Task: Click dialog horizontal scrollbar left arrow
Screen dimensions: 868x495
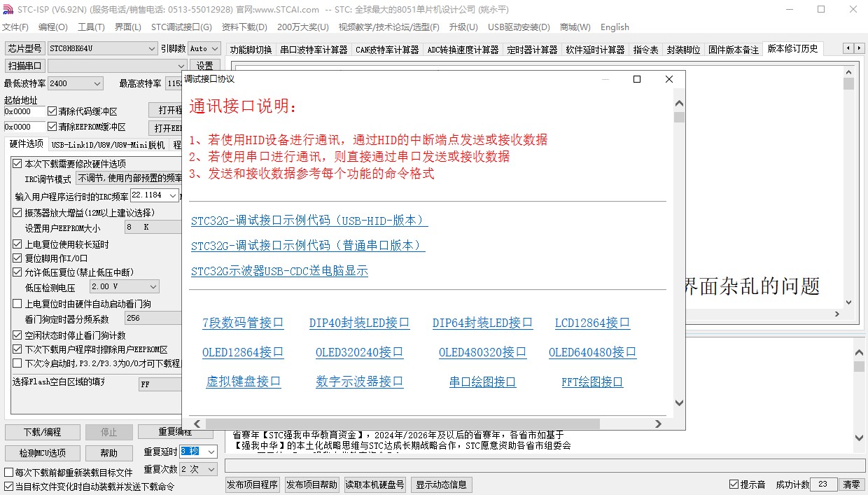Action: point(197,424)
